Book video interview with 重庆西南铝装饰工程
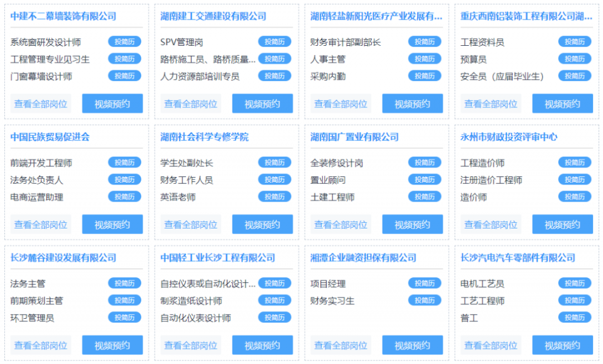 coord(562,104)
